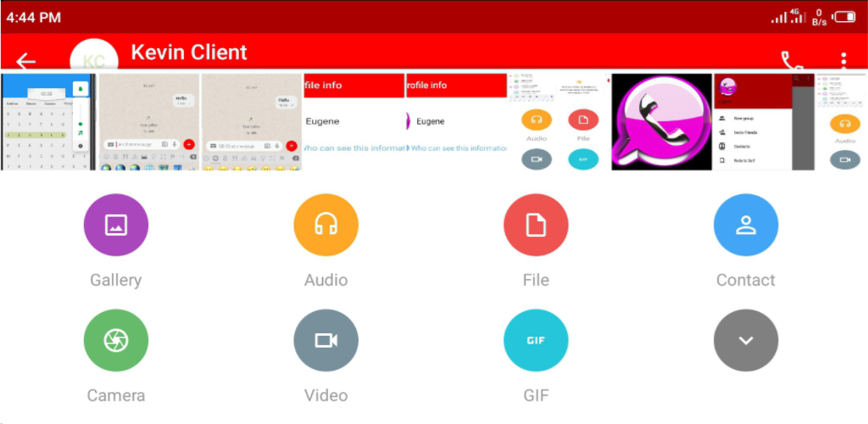Open the Gallery attachment option
The width and height of the screenshot is (868, 424).
pyautogui.click(x=116, y=225)
